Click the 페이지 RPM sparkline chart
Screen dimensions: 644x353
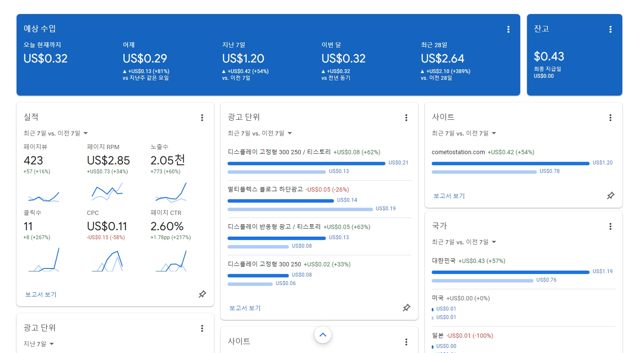(107, 192)
